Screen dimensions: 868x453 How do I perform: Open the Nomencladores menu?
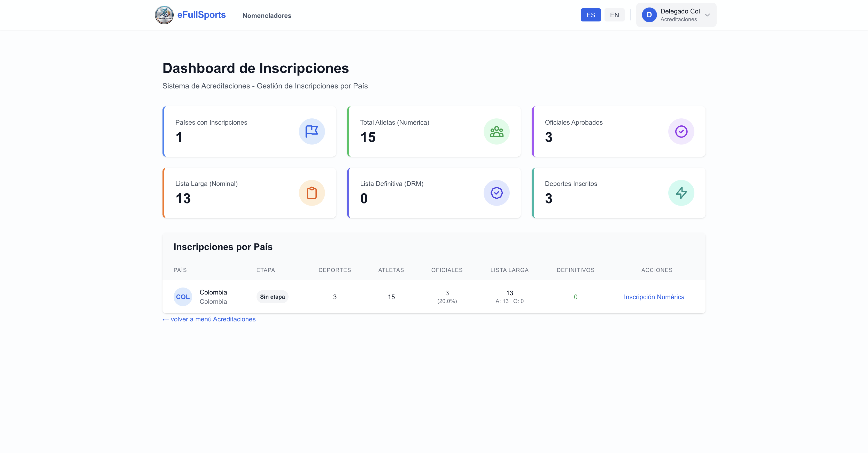click(267, 16)
